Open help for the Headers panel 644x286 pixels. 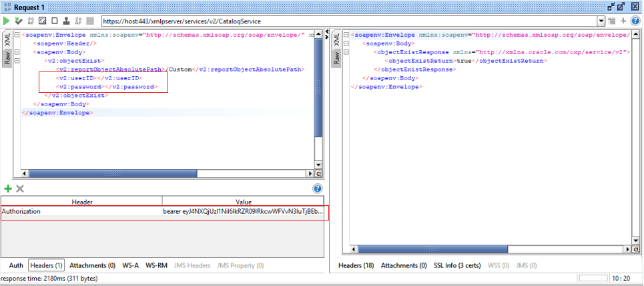[317, 189]
